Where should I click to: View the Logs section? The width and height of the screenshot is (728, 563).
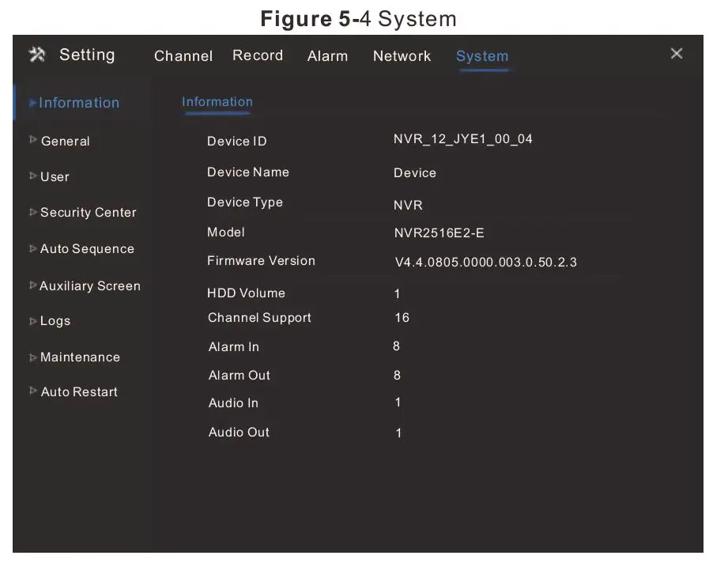55,321
